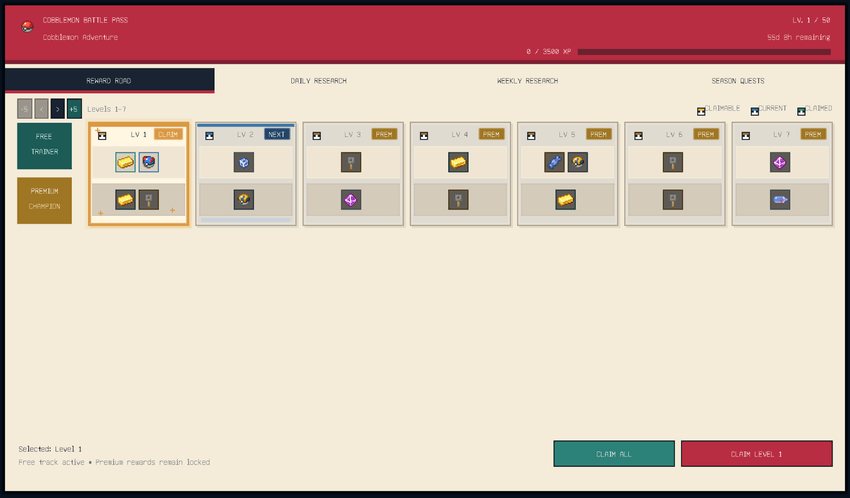Click the status icon on the LV 5 card
The image size is (850, 498).
(531, 135)
